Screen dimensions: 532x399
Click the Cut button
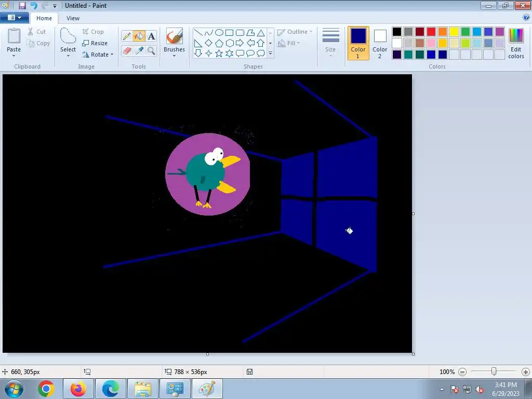click(x=37, y=32)
